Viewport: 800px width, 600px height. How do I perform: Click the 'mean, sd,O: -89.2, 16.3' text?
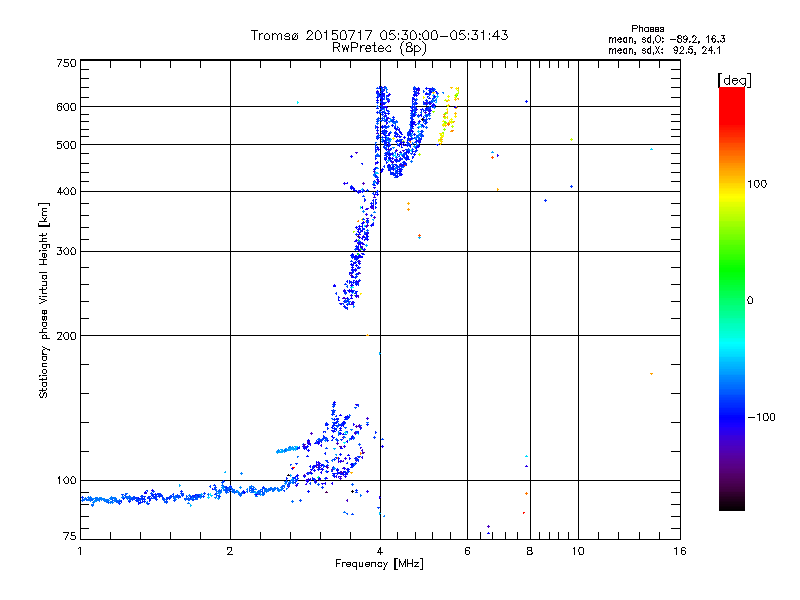click(x=666, y=39)
